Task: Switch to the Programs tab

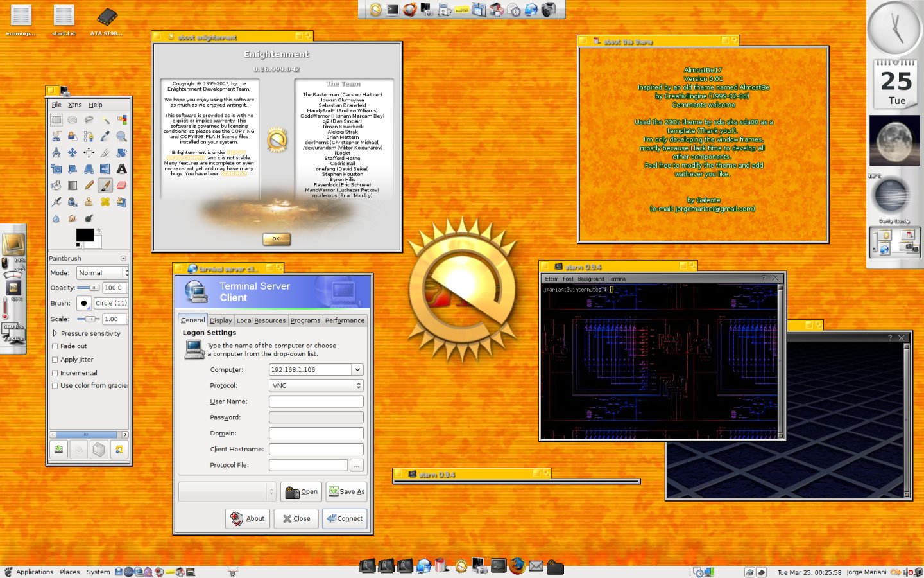Action: pyautogui.click(x=305, y=320)
